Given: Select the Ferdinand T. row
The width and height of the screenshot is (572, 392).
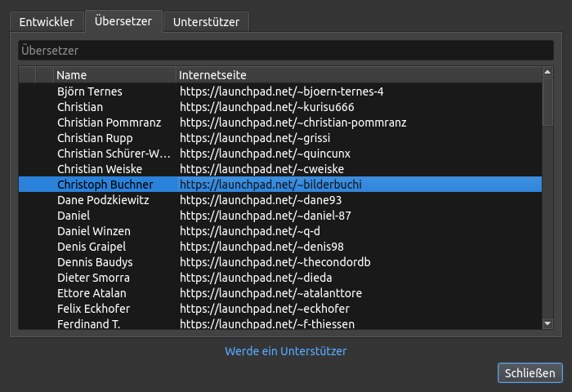Looking at the screenshot, I should click(88, 324).
